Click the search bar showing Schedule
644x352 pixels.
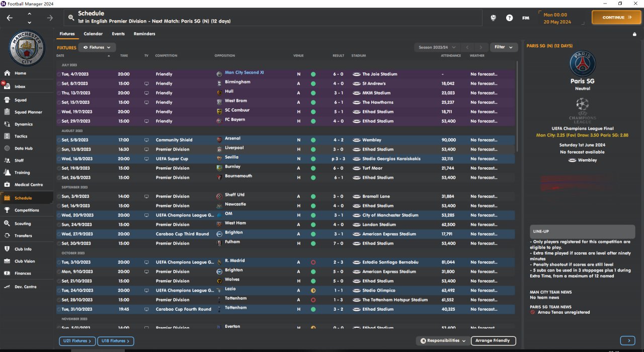point(272,18)
